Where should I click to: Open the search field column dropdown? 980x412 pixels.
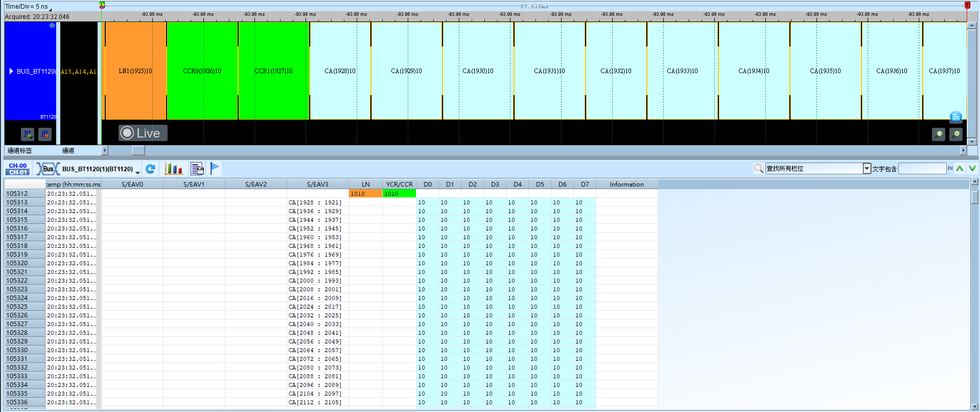point(867,168)
